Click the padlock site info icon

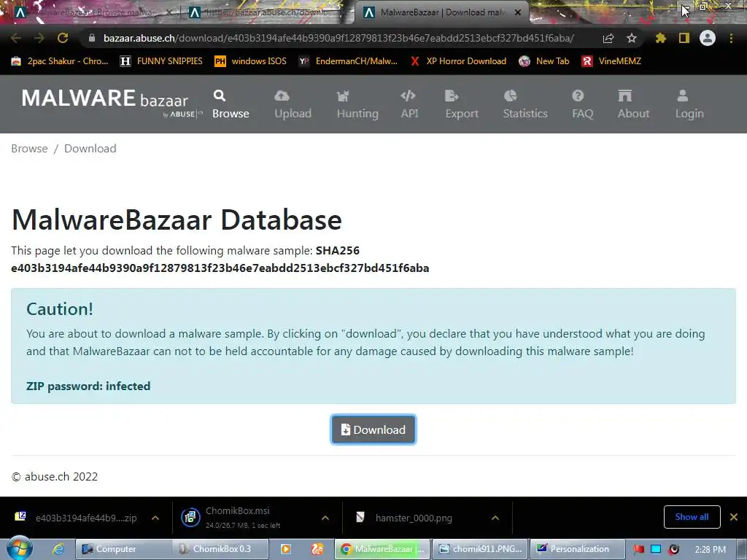(91, 38)
